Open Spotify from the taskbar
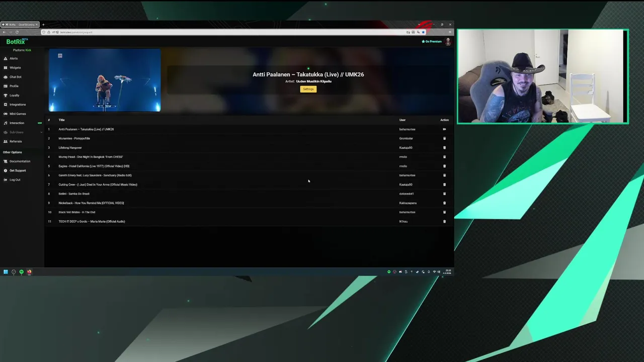The width and height of the screenshot is (644, 362). [21, 272]
